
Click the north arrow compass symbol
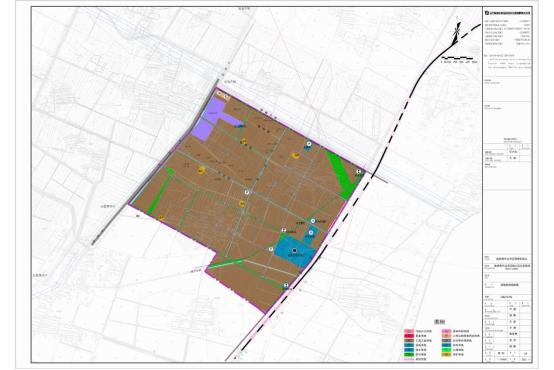[456, 32]
